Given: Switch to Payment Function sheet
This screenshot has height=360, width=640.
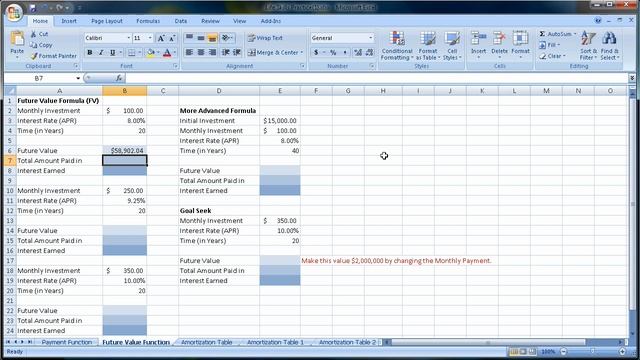Looking at the screenshot, I should [x=67, y=342].
